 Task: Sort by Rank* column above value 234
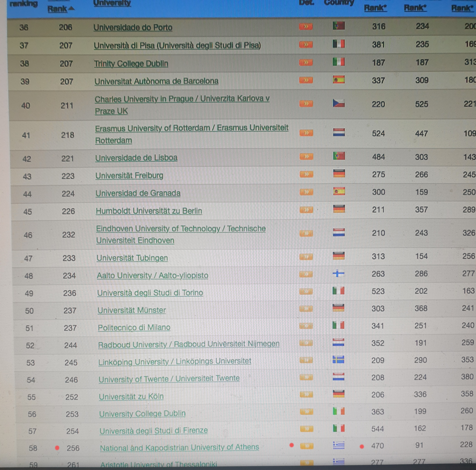(x=415, y=8)
